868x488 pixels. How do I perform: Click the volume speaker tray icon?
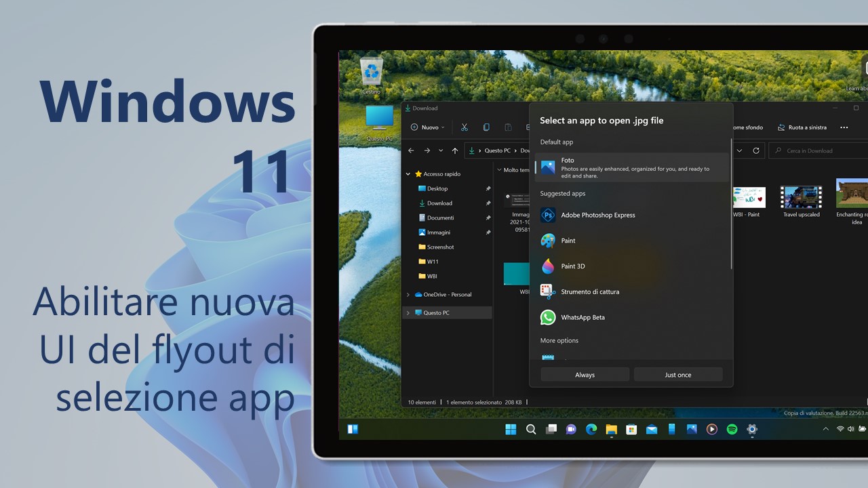(x=851, y=429)
